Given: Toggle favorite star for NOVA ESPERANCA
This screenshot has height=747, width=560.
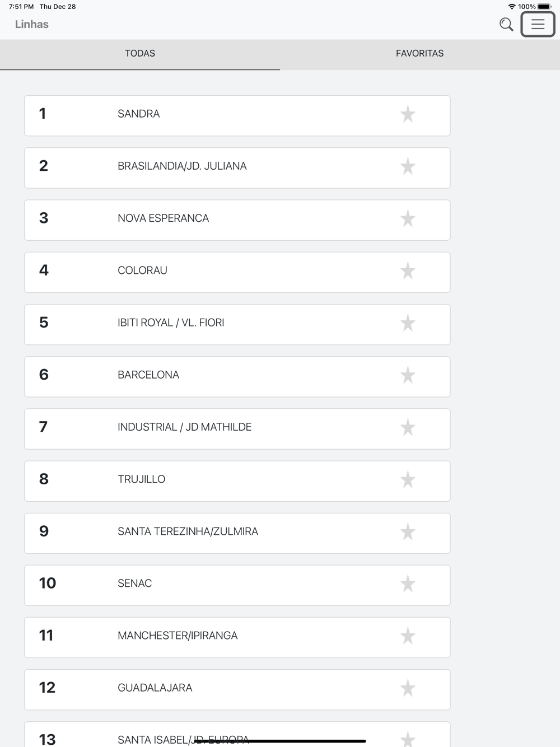Looking at the screenshot, I should point(408,218).
